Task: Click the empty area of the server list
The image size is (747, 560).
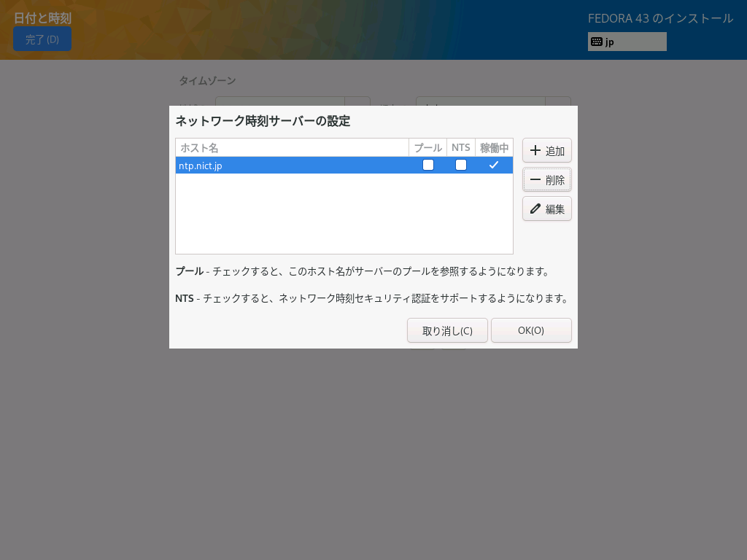Action: (344, 214)
